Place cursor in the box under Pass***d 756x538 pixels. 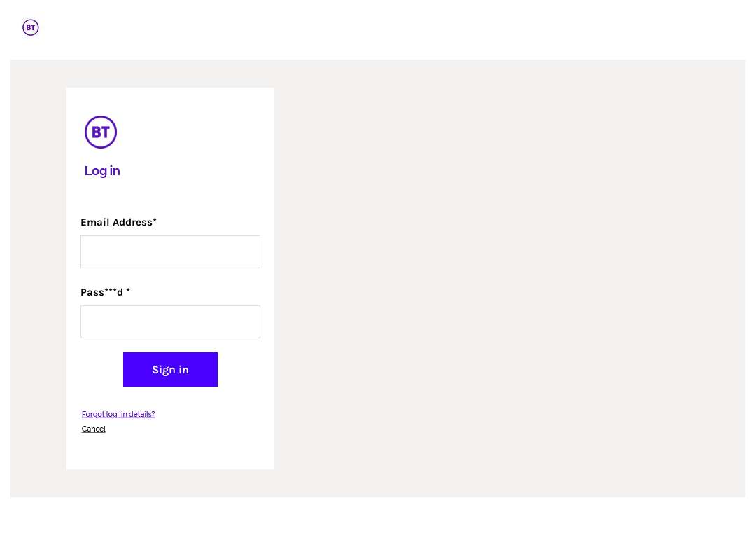click(x=170, y=322)
